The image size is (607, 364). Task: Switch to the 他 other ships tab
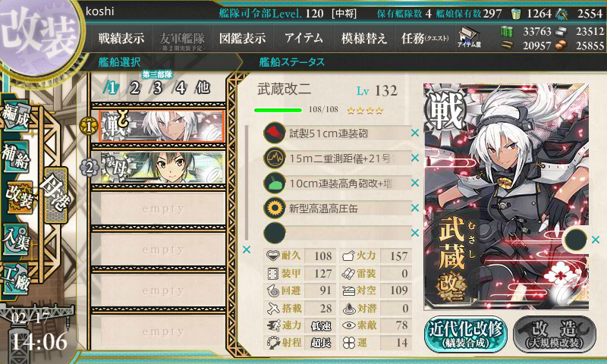click(x=203, y=88)
